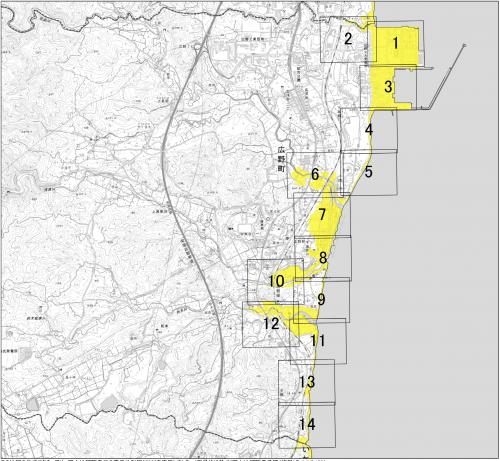Screen dimensions: 500x461
Task: Select map section number 11
Action: pos(318,341)
